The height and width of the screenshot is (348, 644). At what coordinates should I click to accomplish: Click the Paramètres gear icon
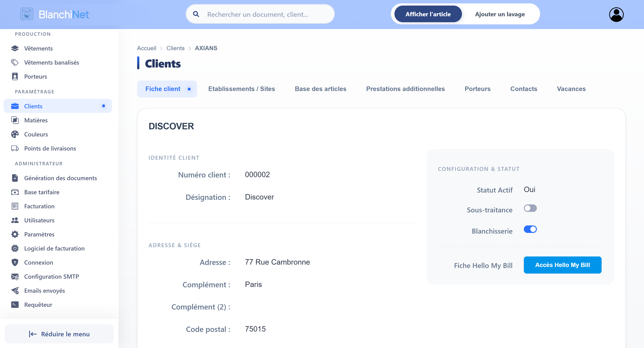[x=15, y=234]
